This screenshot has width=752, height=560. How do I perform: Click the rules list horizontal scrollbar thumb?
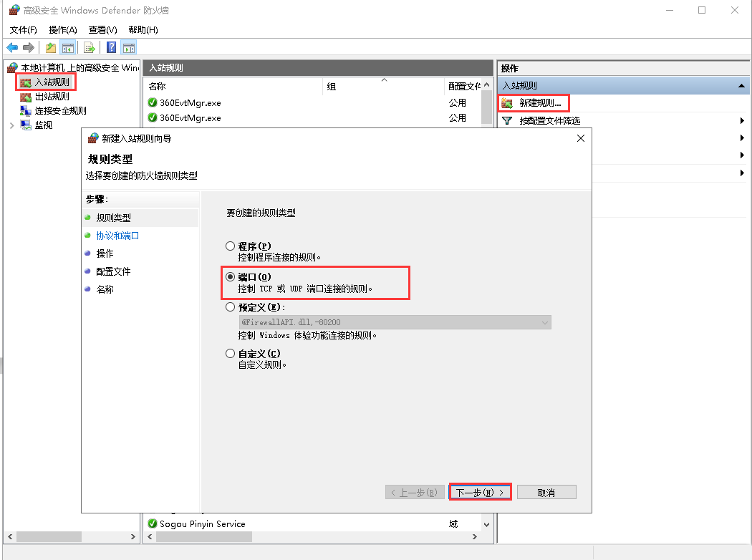pos(204,536)
